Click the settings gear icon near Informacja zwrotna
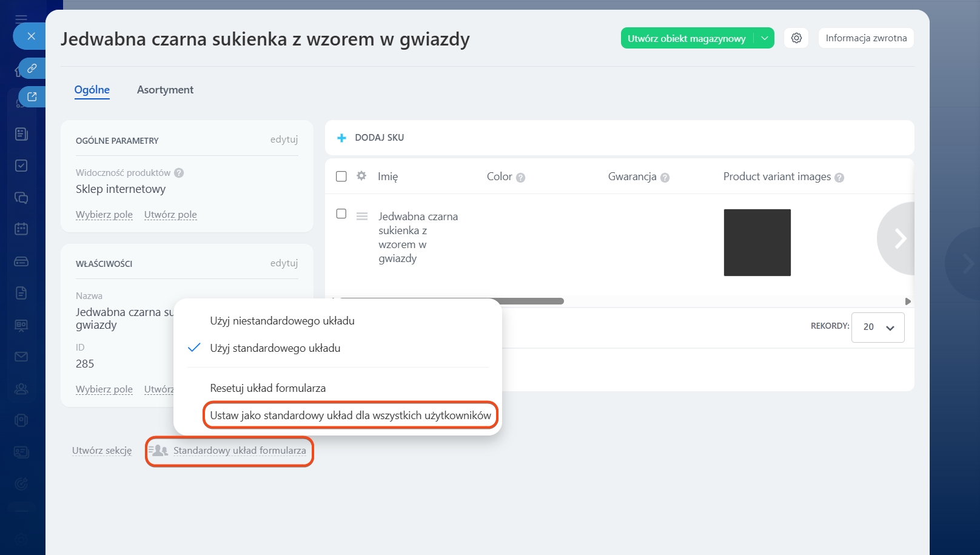Image resolution: width=980 pixels, height=555 pixels. tap(796, 38)
